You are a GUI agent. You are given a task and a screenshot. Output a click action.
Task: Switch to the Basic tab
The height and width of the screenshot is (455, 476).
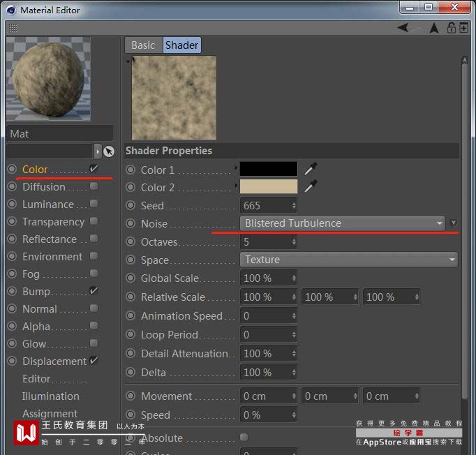pyautogui.click(x=143, y=45)
